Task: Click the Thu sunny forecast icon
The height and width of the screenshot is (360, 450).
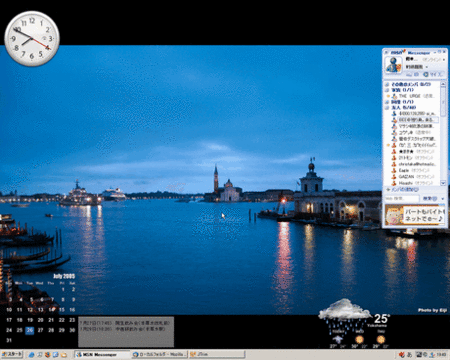Action: point(381,339)
